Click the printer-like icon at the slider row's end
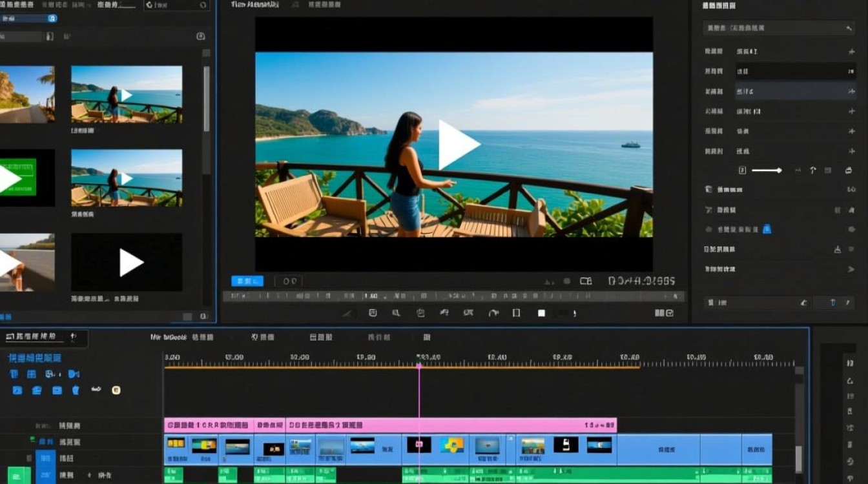Viewport: 868px width, 484px height. 848,170
